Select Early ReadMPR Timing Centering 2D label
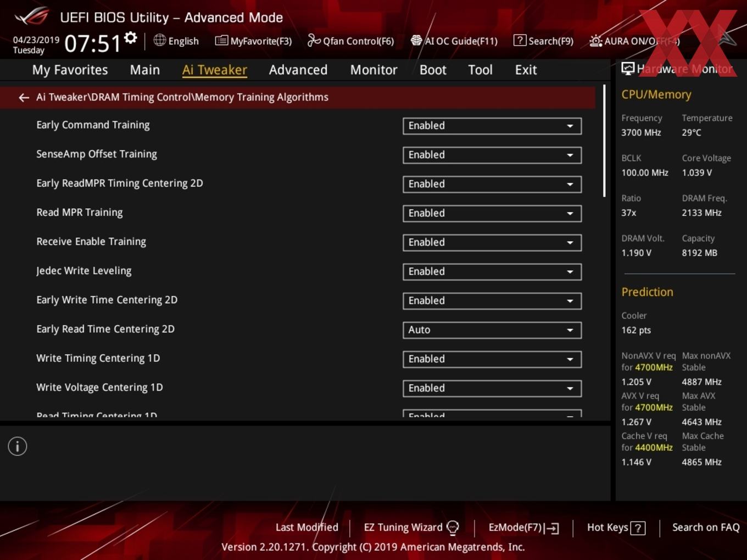The height and width of the screenshot is (560, 747). pyautogui.click(x=120, y=183)
